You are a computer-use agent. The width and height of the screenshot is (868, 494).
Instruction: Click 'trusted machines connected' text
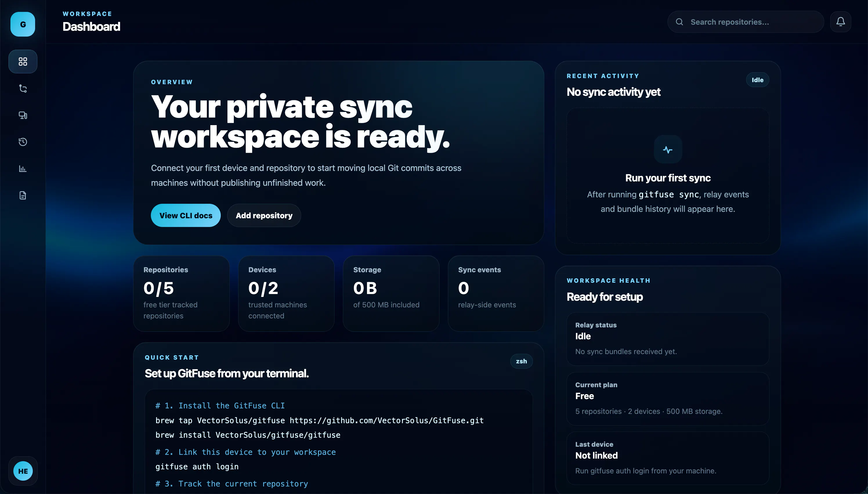(x=277, y=310)
